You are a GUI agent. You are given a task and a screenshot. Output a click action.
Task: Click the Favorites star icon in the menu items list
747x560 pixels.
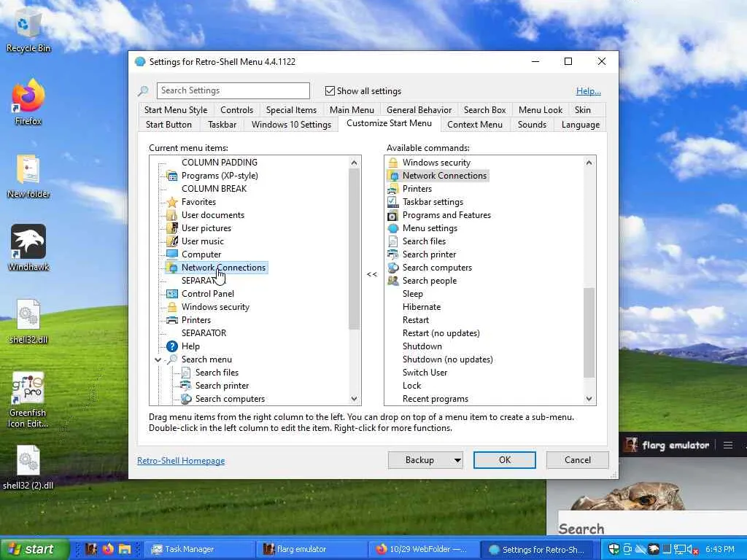pos(172,202)
